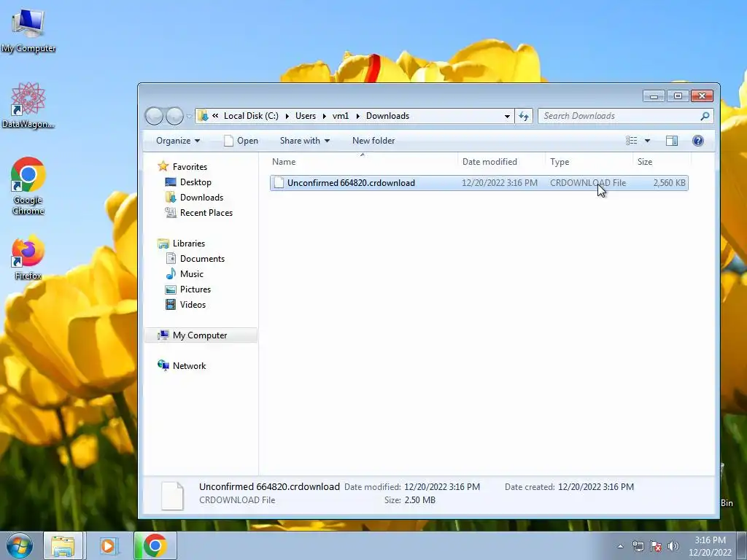This screenshot has height=560, width=747.
Task: Expand the view options dropdown arrow
Action: coord(648,141)
